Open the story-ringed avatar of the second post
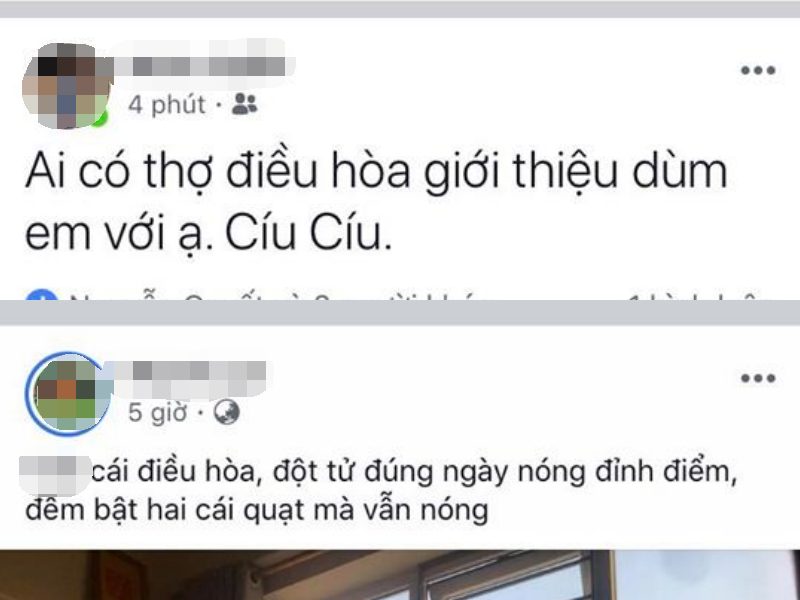Screen dimensions: 800x600 [67, 394]
